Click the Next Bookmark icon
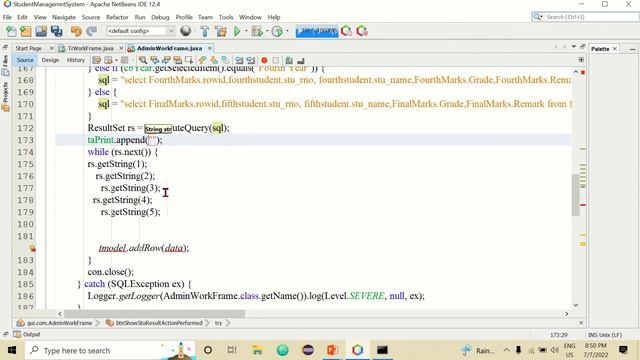Viewport: 640px width, 360px height. 214,60
